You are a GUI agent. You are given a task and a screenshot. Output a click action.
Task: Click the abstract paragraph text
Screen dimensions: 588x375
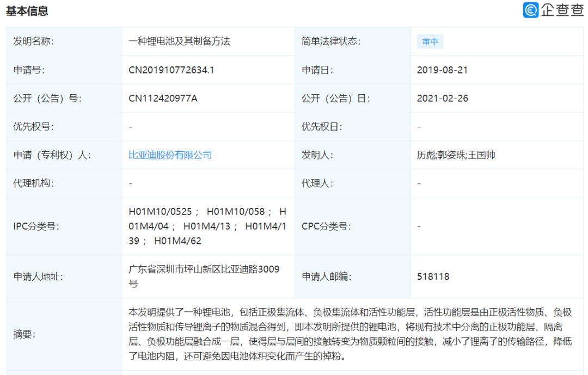(x=350, y=334)
